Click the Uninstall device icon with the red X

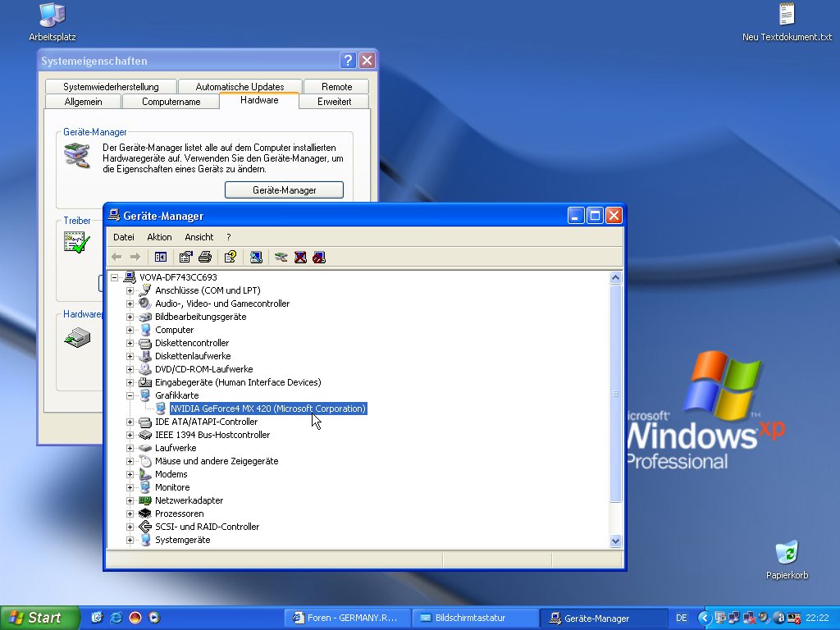tap(300, 257)
